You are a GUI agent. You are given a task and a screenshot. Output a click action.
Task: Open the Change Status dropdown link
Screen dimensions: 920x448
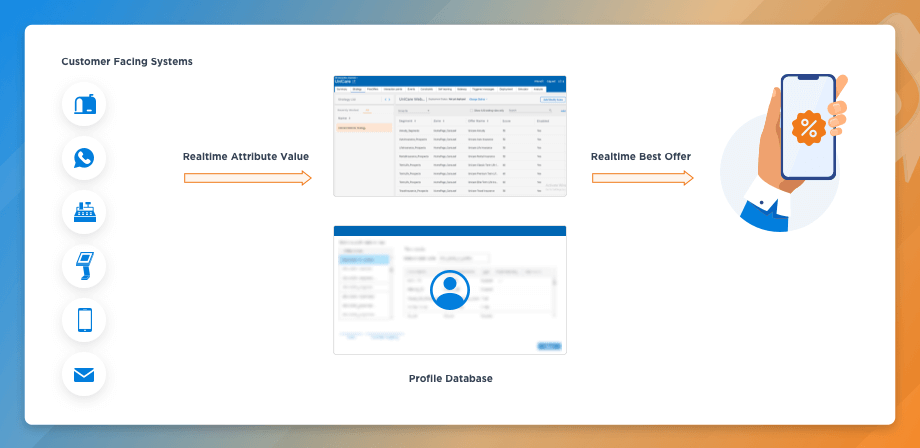click(x=478, y=99)
